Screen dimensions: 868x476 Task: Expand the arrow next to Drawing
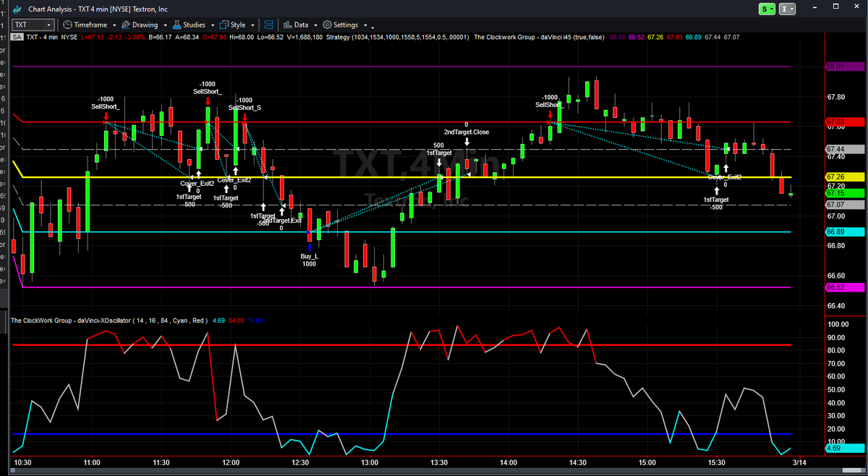pyautogui.click(x=165, y=25)
